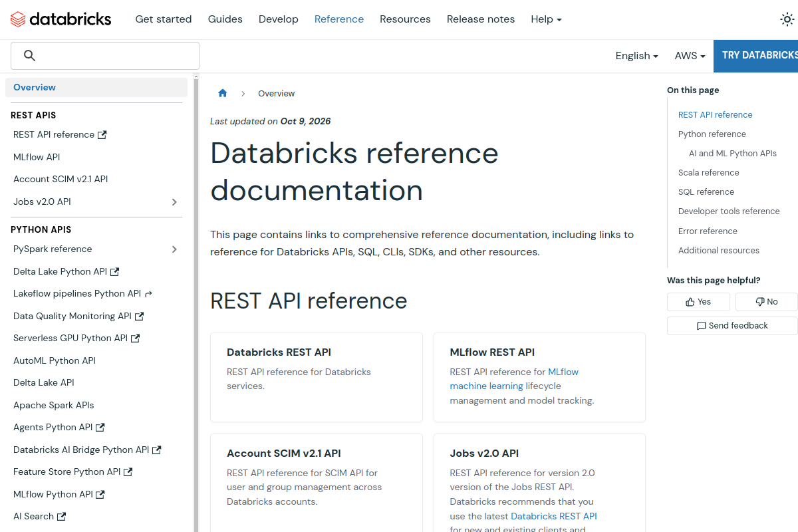Click the thumbs-up Yes button
Viewport: 798px width, 532px height.
[698, 302]
